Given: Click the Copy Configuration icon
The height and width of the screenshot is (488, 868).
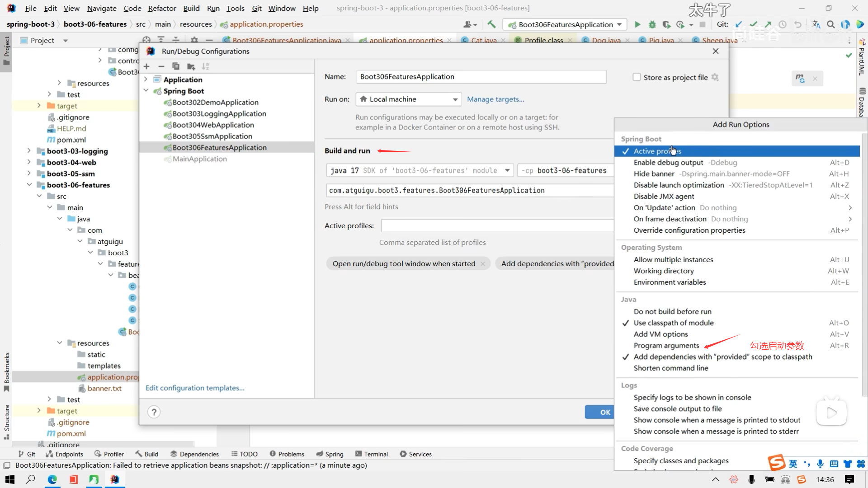Looking at the screenshot, I should [x=176, y=66].
